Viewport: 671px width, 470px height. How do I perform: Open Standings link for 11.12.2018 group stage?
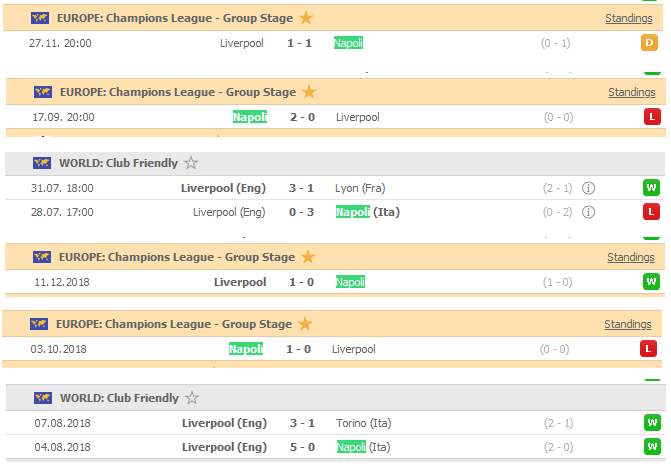click(x=631, y=257)
